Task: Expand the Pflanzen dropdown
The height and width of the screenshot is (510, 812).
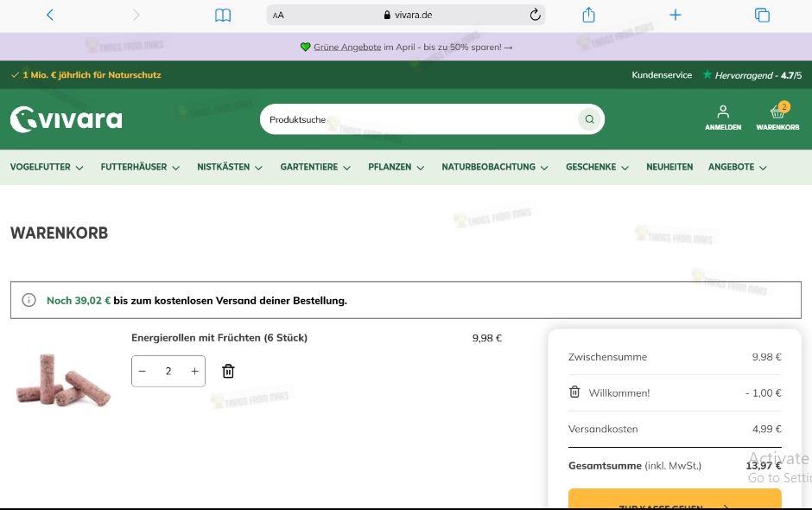Action: 396,167
